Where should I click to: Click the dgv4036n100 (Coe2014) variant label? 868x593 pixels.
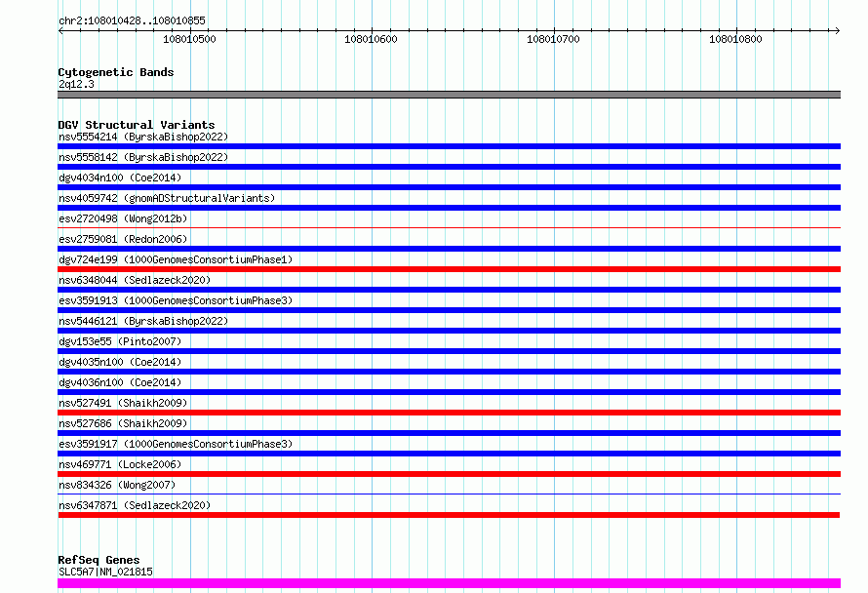(x=120, y=382)
